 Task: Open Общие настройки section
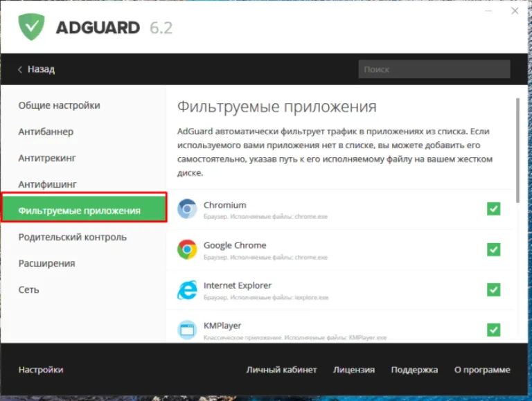[x=59, y=105]
